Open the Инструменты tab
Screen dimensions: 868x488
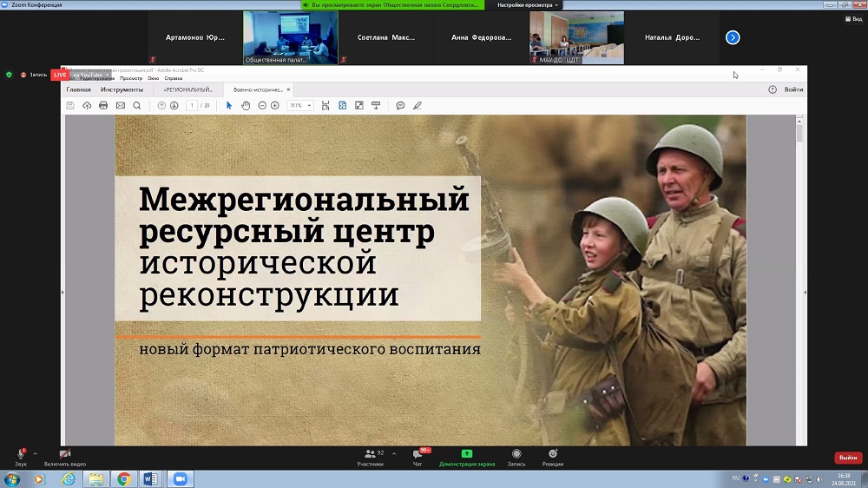122,89
